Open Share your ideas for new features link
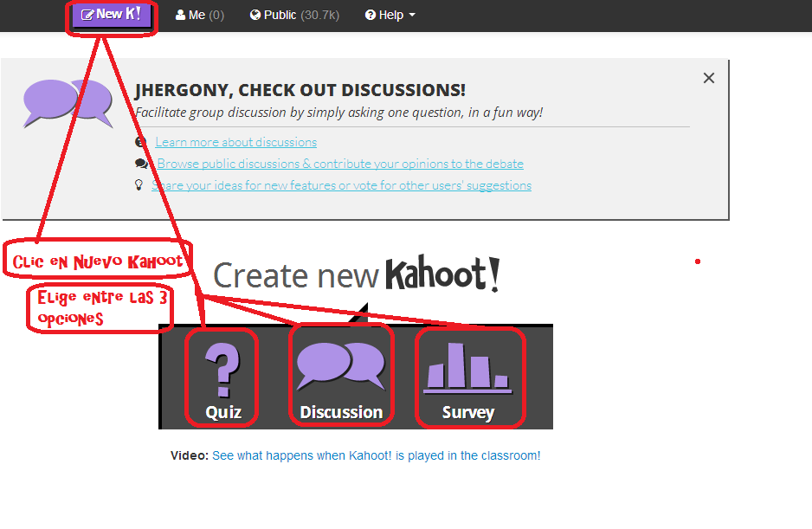This screenshot has width=812, height=529. (341, 185)
